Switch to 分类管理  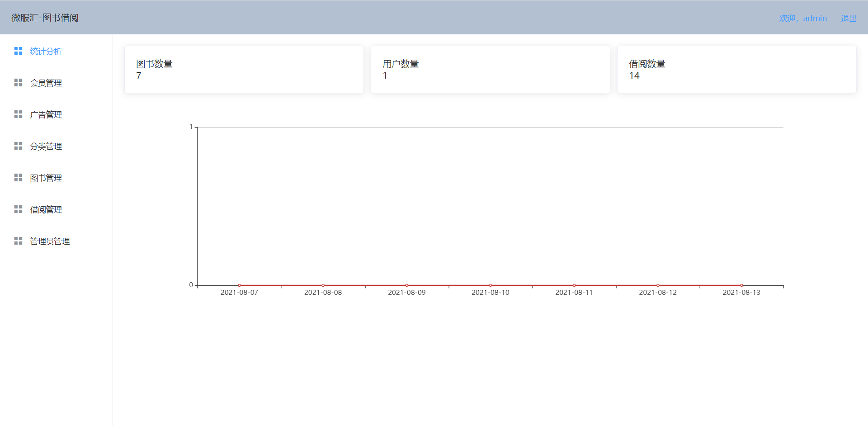coord(46,146)
